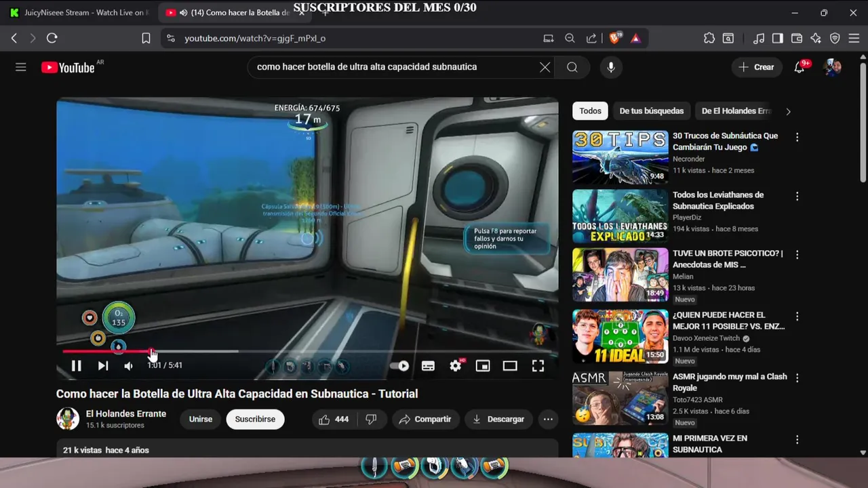Open the notifications bell
This screenshot has height=488, width=868.
(800, 67)
